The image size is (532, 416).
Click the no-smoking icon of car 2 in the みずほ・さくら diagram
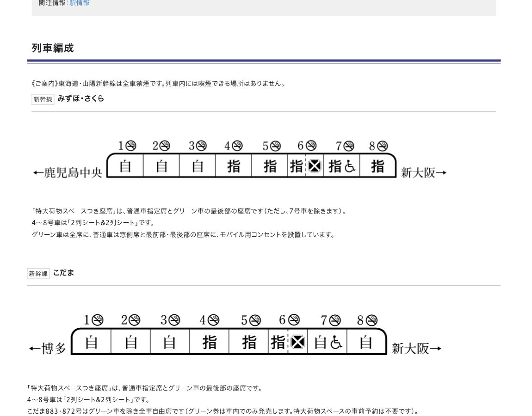[165, 146]
